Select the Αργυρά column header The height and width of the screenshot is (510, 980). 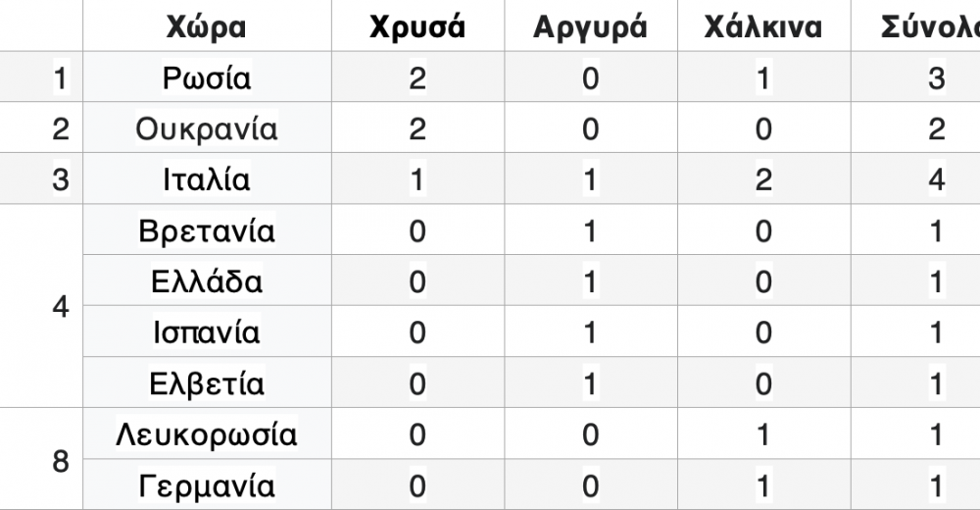[590, 27]
